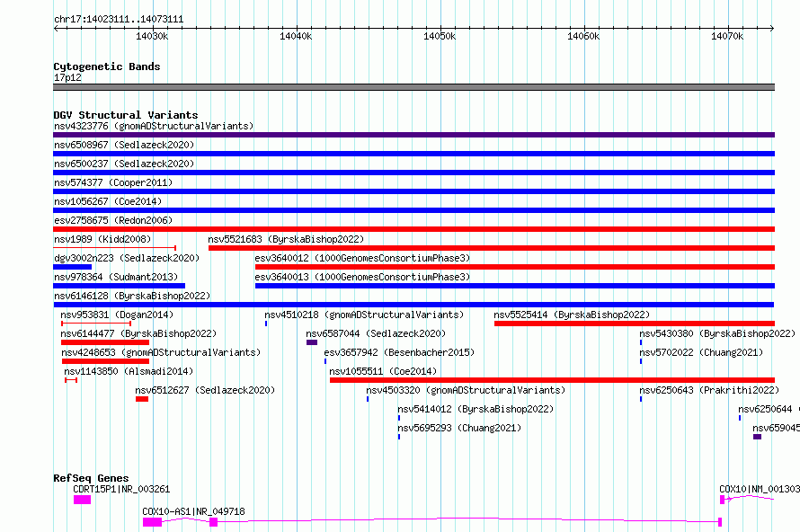Click the 14040k ruler tick label

(296, 36)
